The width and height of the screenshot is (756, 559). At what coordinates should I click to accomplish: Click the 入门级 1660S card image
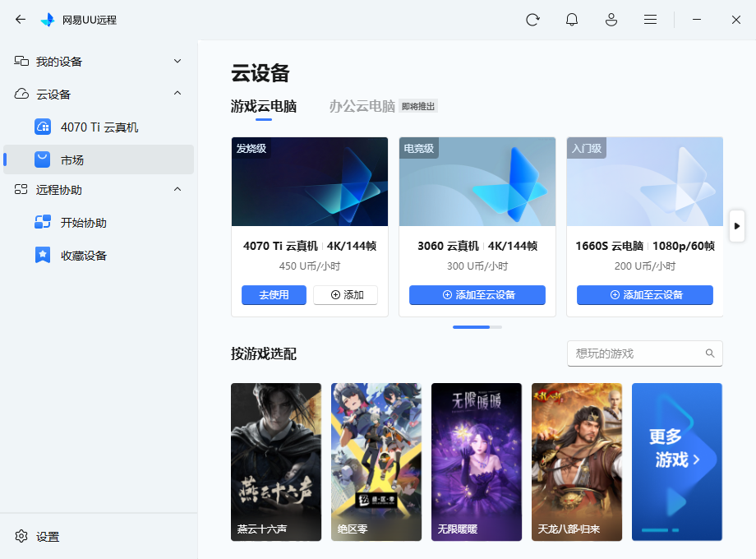coord(645,182)
